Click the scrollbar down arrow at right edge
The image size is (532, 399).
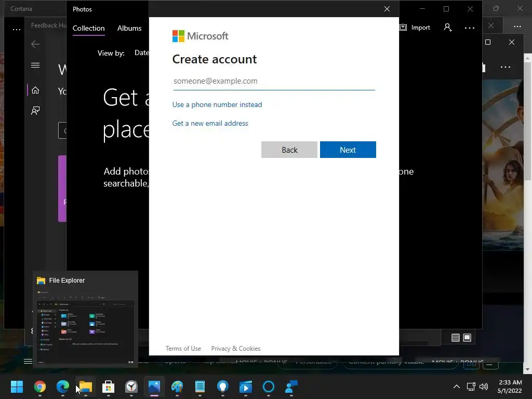point(528,369)
